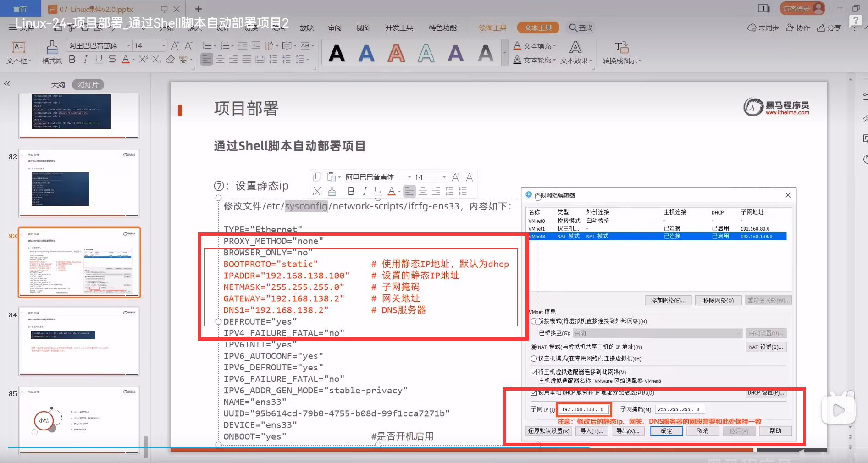Apply Subscript X₂ formatting
The height and width of the screenshot is (463, 868).
tap(157, 60)
